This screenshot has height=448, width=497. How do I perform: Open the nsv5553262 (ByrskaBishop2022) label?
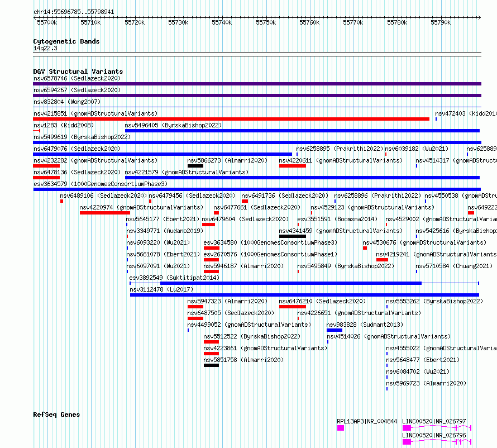pyautogui.click(x=434, y=301)
